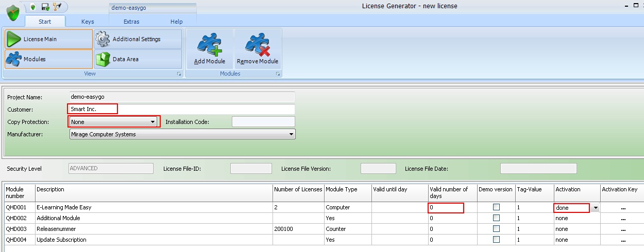Open the Manufacturer dropdown list
This screenshot has height=252, width=644.
(x=292, y=134)
